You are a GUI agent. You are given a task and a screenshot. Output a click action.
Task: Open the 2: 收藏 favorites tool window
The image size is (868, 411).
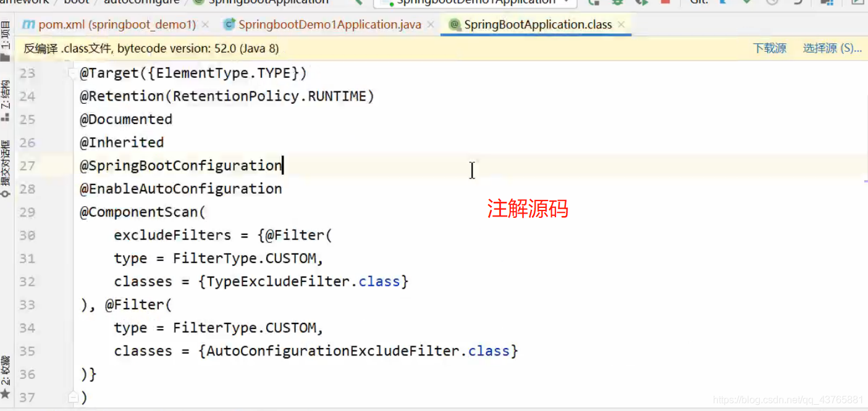point(6,376)
